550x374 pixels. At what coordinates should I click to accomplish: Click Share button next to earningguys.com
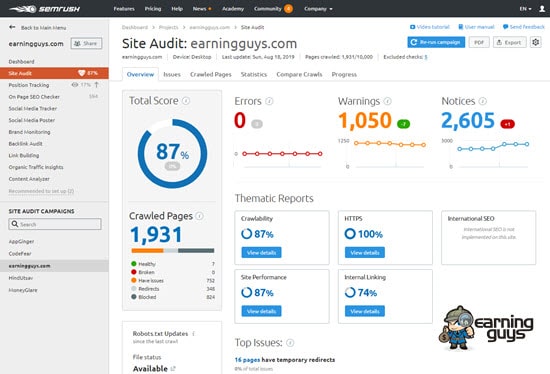pos(86,44)
